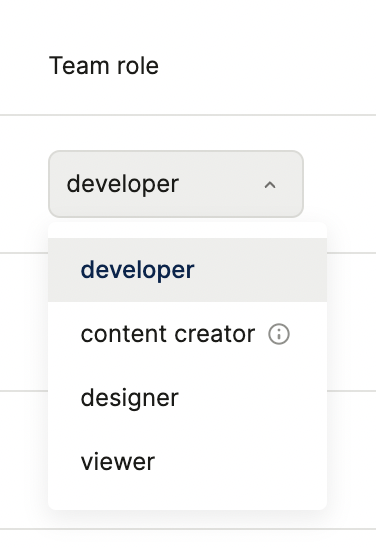Change team role to designer
This screenshot has height=548, width=376.
(187, 398)
